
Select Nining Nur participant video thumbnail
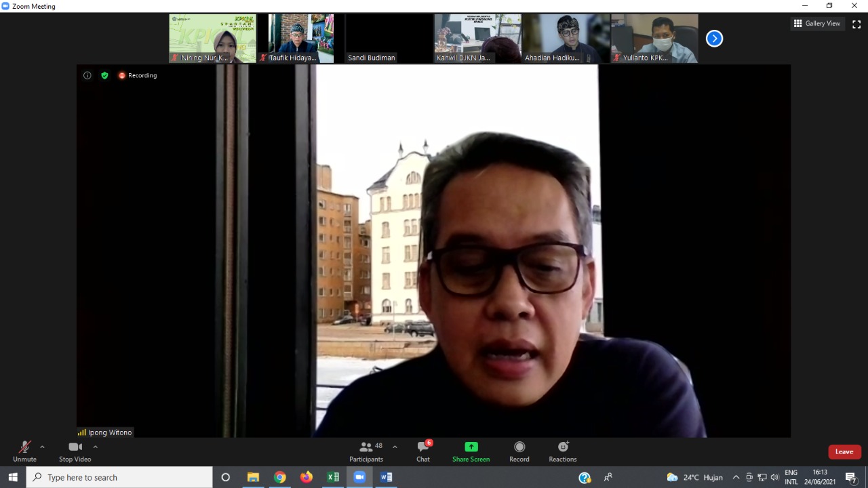[212, 39]
